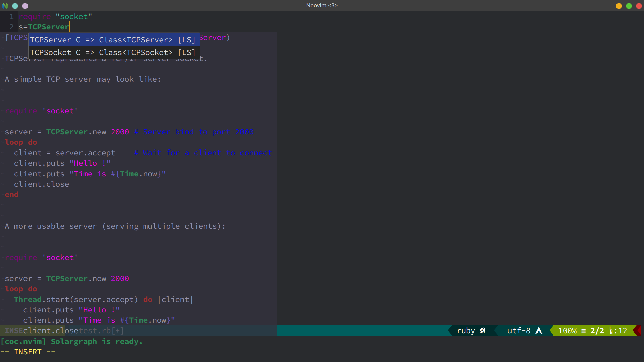644x362 pixels.
Task: Select the test.rb filename in the statusline
Action: click(94, 330)
